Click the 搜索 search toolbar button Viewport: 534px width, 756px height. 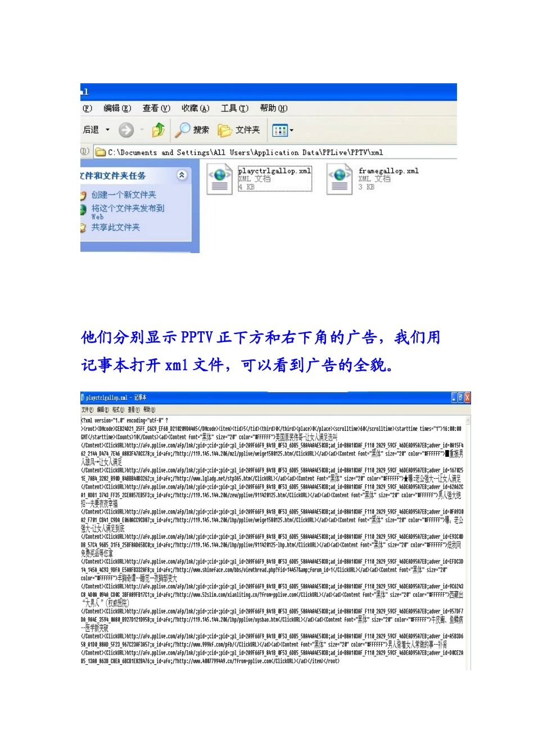click(x=192, y=130)
